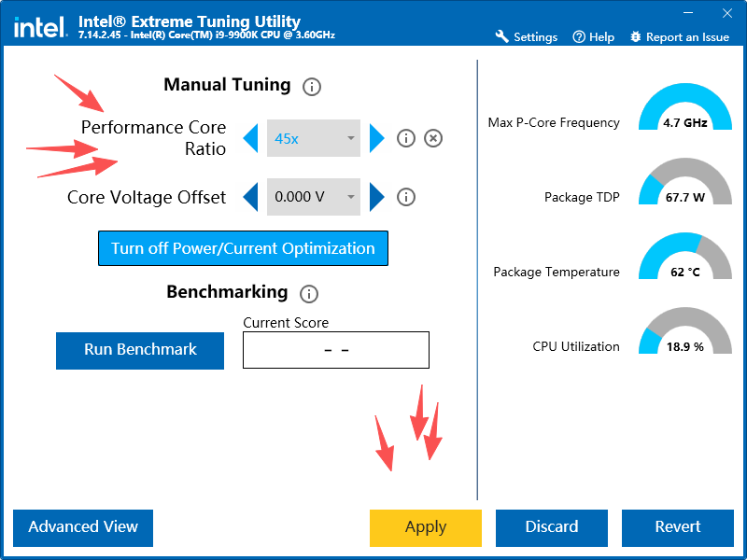Apply the tuning changes
This screenshot has width=747, height=560.
tap(426, 527)
